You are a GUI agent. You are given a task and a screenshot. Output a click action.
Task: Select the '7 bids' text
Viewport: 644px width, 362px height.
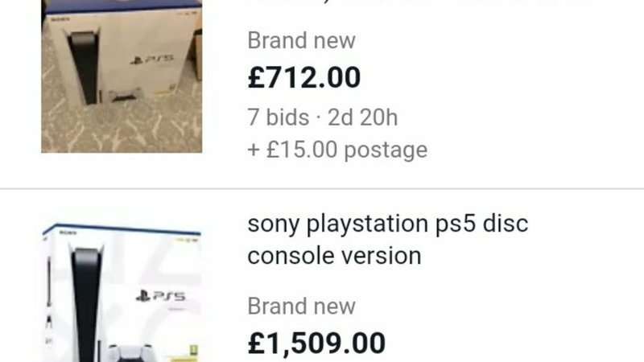click(278, 117)
